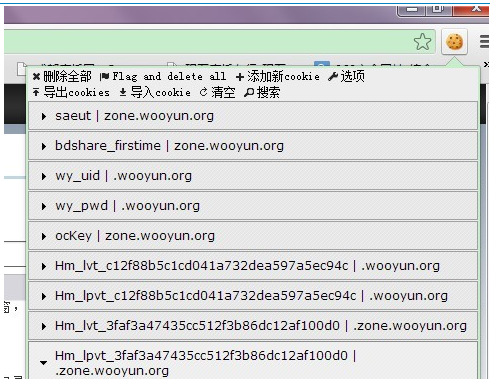Click the delete all cookies X icon

click(x=36, y=77)
